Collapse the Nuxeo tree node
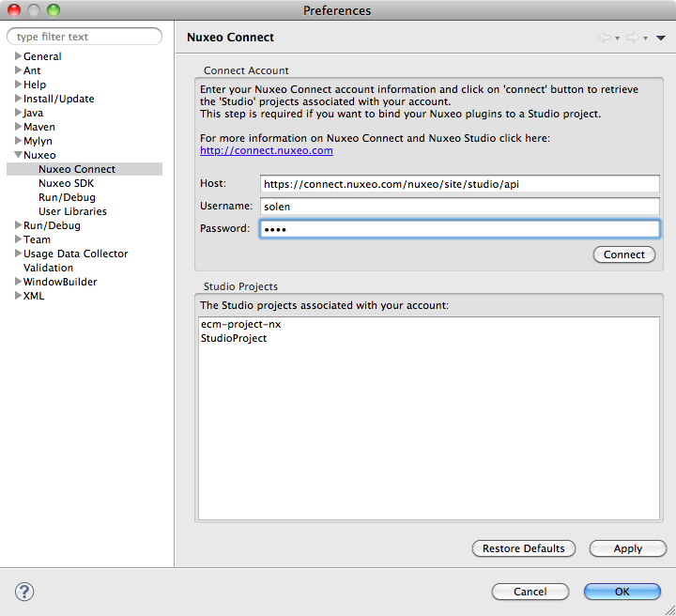 click(18, 154)
